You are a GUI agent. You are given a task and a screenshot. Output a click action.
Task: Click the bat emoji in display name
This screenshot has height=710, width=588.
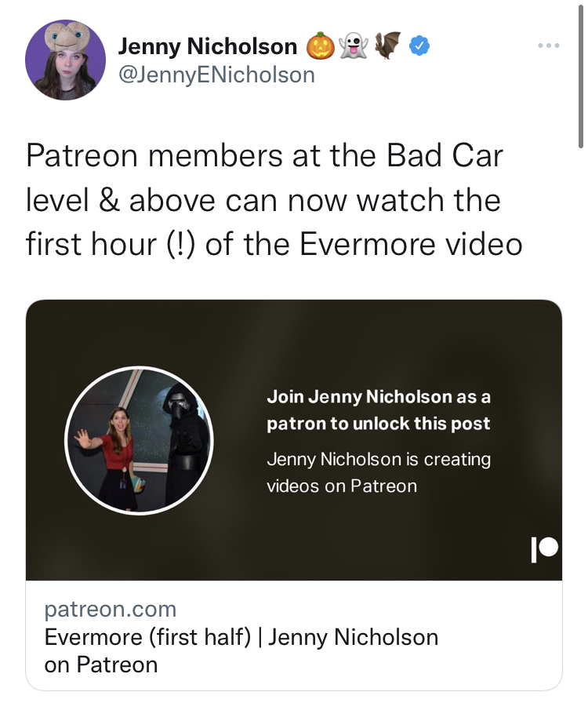pyautogui.click(x=387, y=46)
